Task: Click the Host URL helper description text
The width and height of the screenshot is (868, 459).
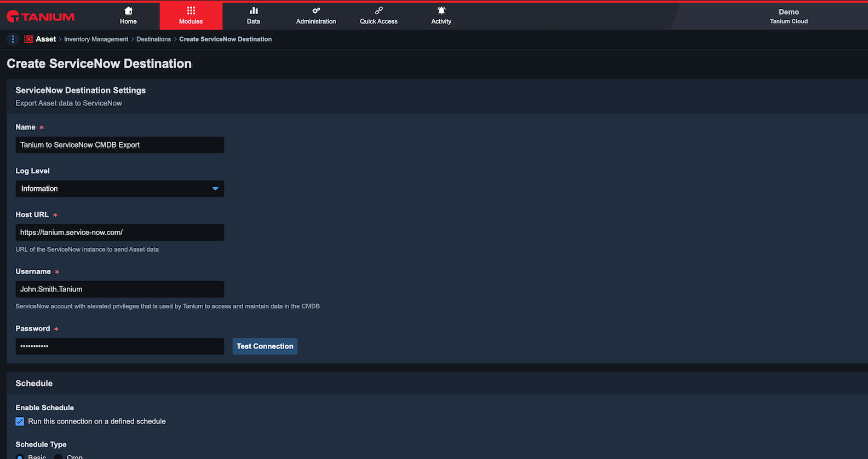Action: [x=87, y=249]
